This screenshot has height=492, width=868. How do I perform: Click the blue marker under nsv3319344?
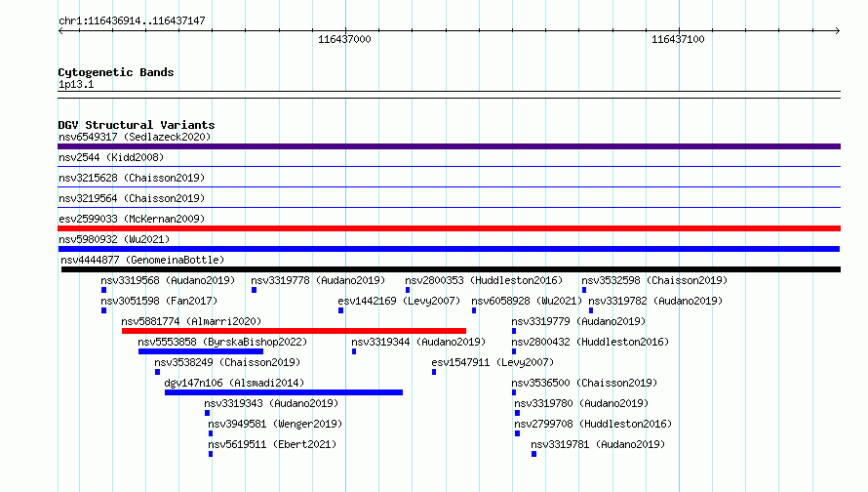[x=354, y=351]
